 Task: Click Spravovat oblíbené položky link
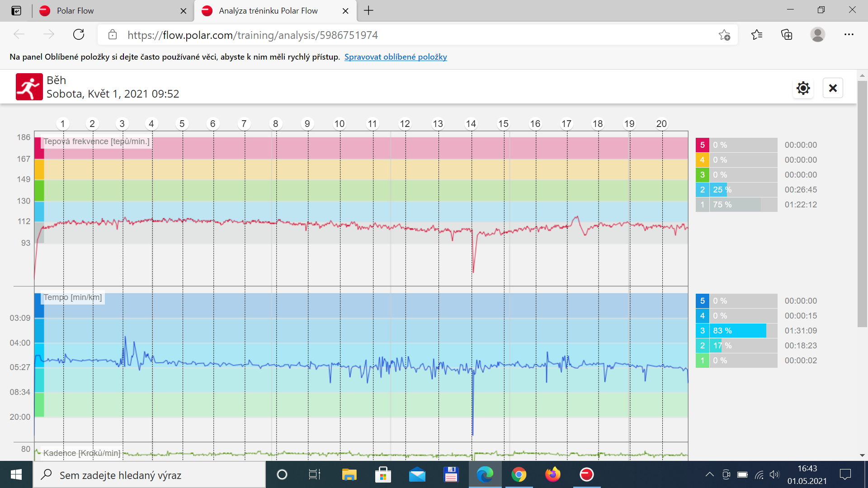pos(396,57)
